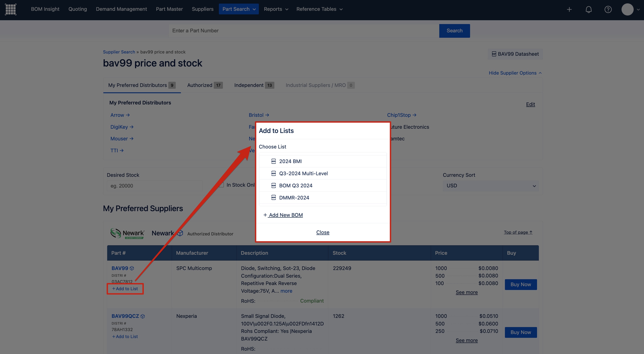
Task: Open the Currency Sort USD dropdown
Action: (491, 186)
